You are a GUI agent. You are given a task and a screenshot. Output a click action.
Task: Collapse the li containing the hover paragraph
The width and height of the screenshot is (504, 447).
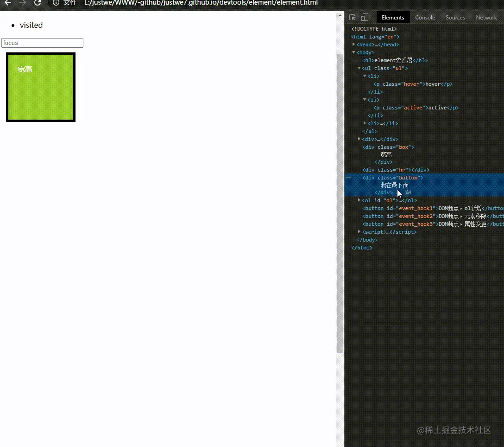click(x=365, y=76)
